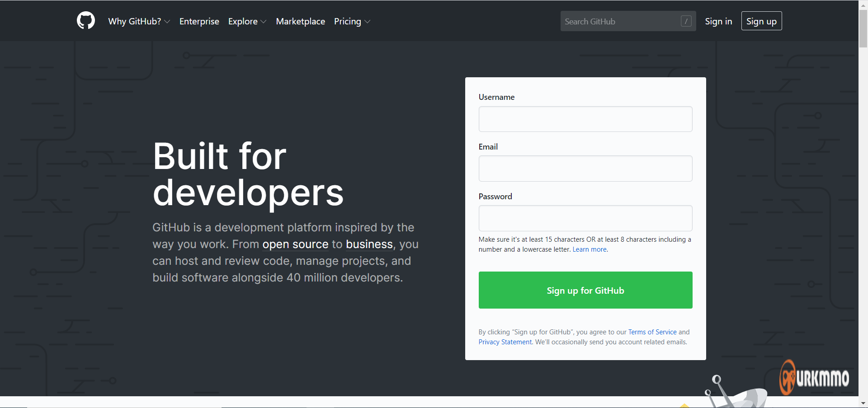
Task: Click the scrollbar down arrow
Action: click(x=863, y=403)
